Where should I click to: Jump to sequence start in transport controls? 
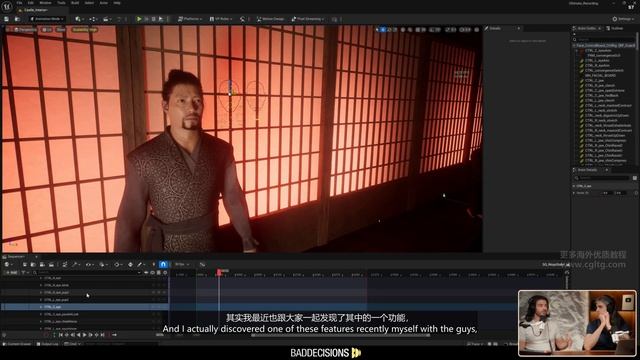point(61,335)
